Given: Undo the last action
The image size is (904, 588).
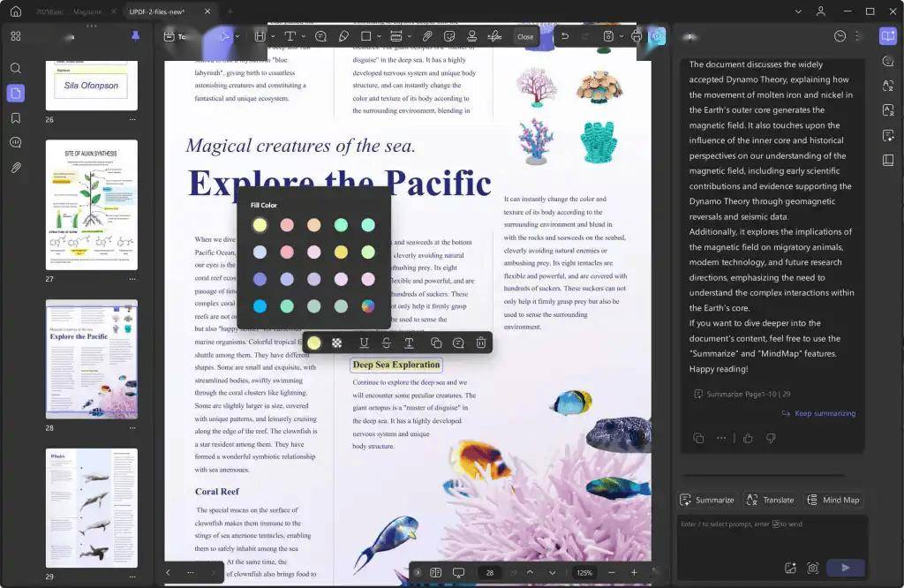Looking at the screenshot, I should 565,36.
